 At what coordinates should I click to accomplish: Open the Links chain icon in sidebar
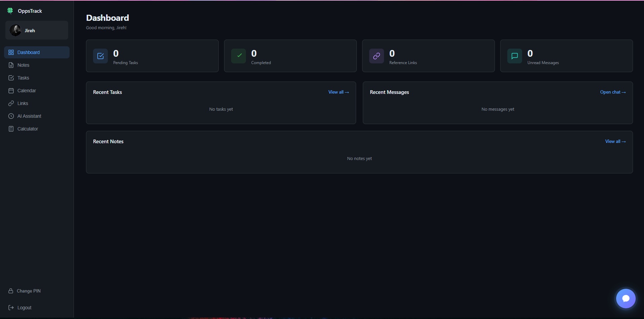point(11,103)
